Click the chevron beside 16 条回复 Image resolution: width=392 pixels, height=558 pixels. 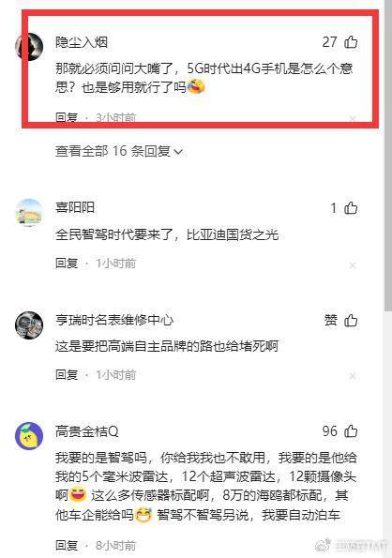[178, 152]
